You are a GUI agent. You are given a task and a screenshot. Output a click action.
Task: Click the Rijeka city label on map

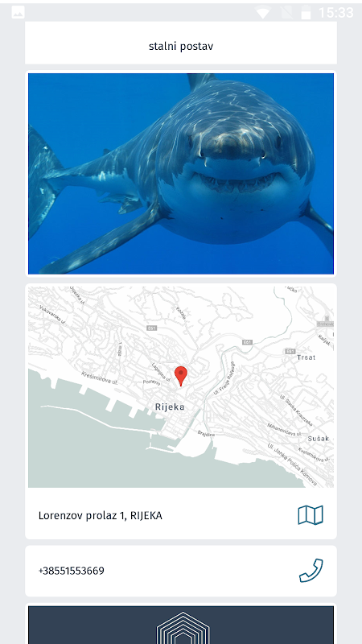pos(170,407)
